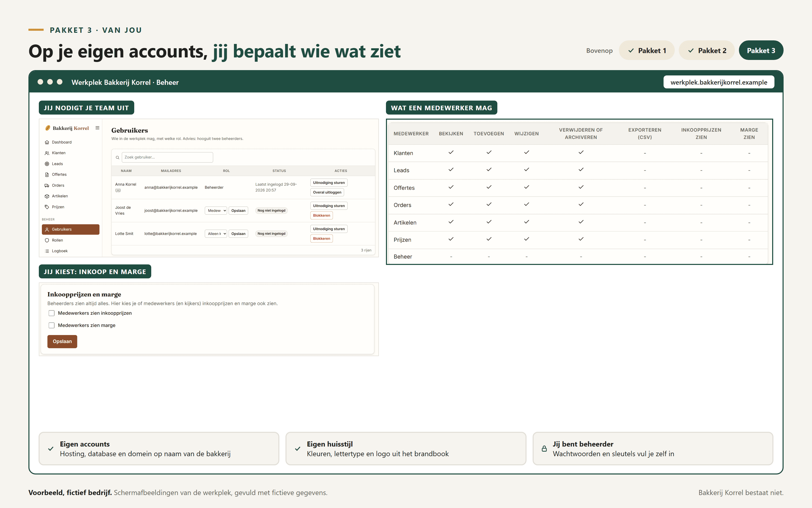Click the Offertes document icon
812x508 pixels.
pyautogui.click(x=47, y=174)
